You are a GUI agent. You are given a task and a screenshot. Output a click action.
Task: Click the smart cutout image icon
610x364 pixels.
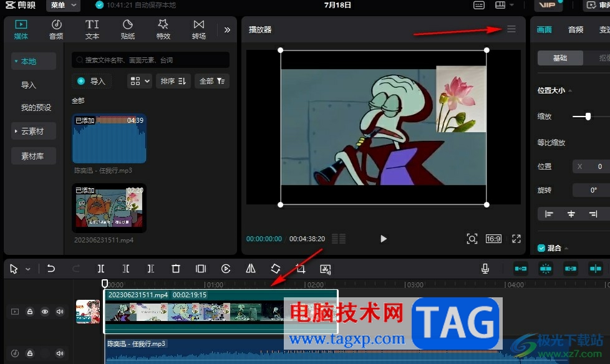(325, 269)
